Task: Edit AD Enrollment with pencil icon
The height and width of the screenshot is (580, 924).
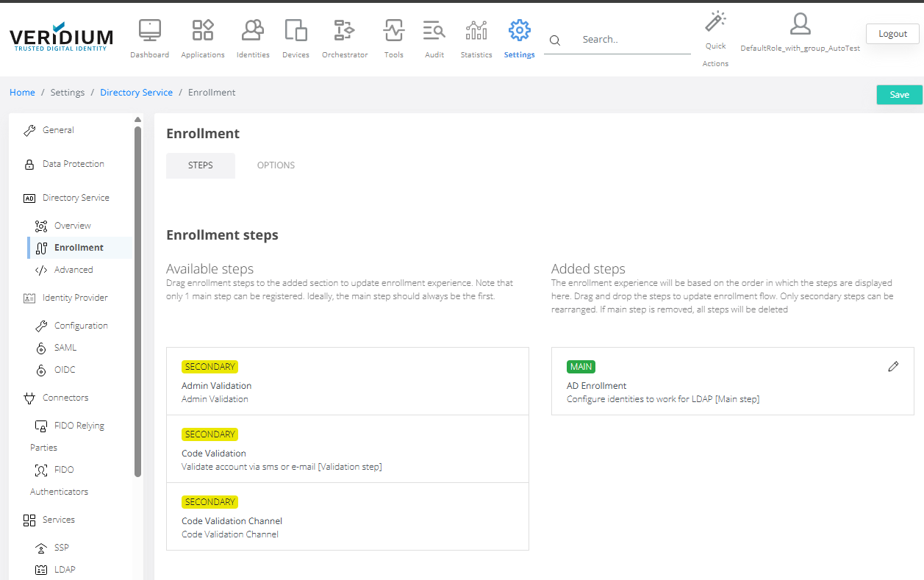Action: (x=893, y=366)
